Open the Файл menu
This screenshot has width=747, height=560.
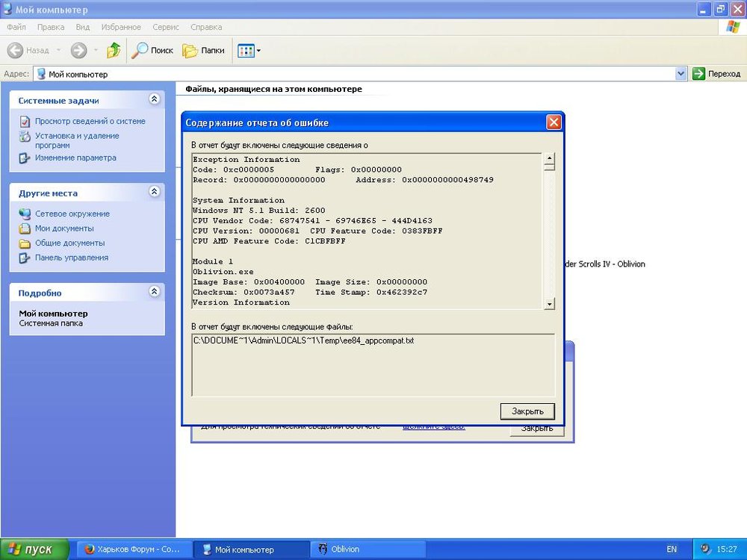coord(16,27)
